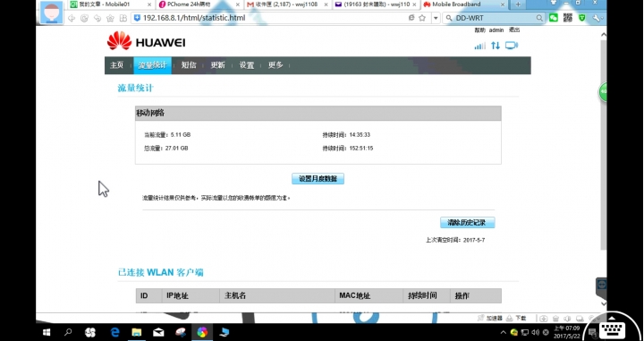
Task: Click the 2017-5-7 last cleared date
Action: 474,240
